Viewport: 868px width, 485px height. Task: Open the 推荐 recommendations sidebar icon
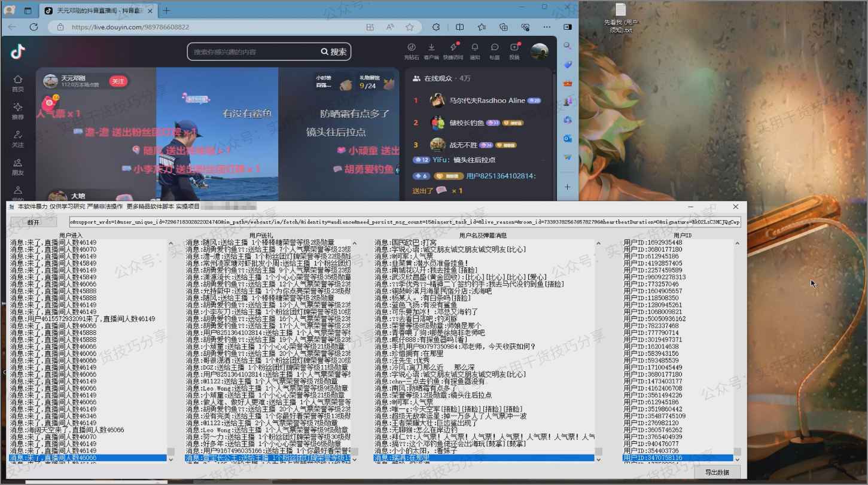(18, 111)
